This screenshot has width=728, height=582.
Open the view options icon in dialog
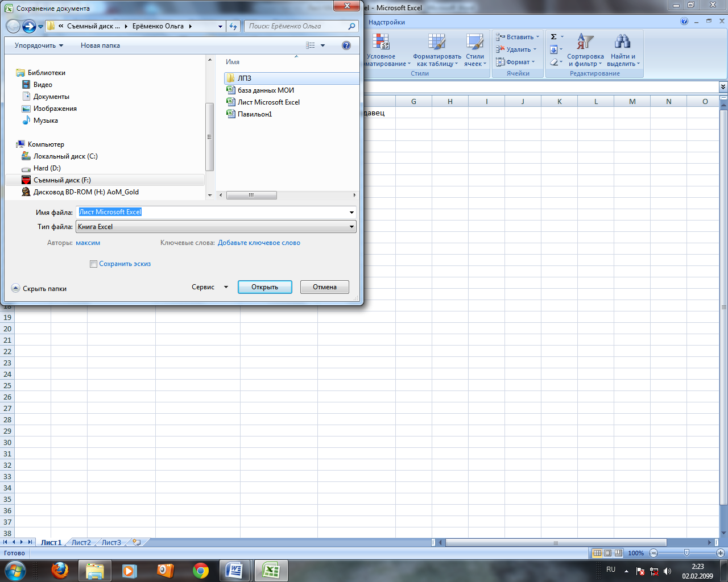pyautogui.click(x=311, y=45)
